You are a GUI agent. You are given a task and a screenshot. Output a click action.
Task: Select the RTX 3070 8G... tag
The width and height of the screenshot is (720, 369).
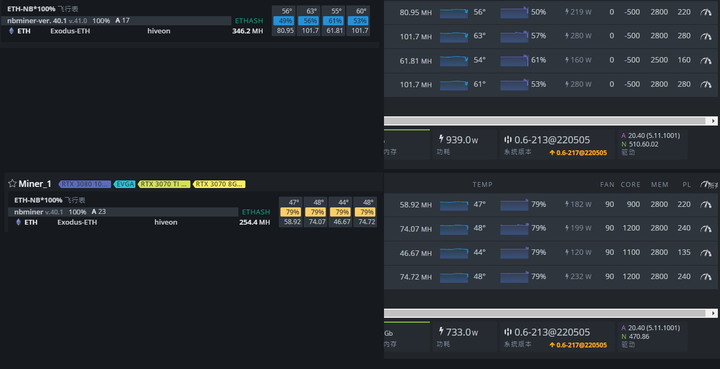219,184
